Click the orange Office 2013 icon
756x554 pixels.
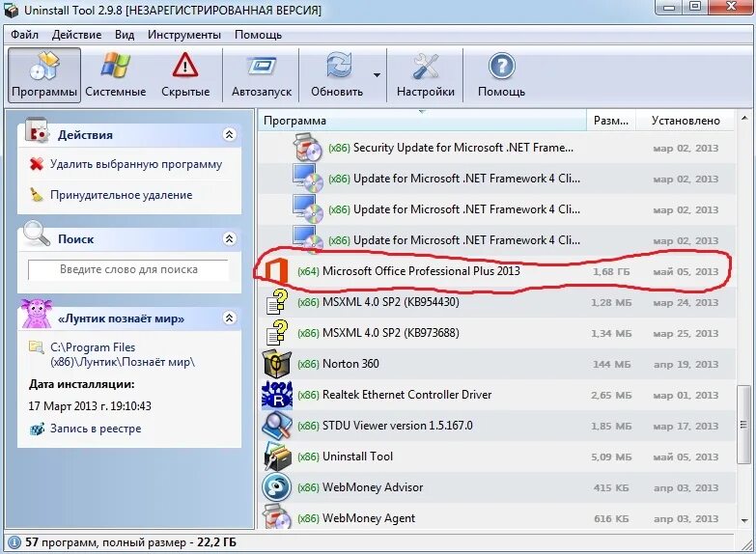[x=277, y=271]
